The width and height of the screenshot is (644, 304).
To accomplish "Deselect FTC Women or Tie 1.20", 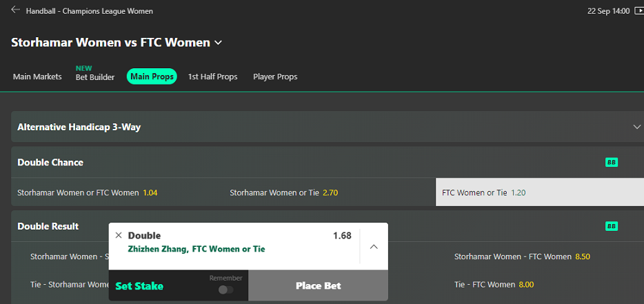I will click(x=540, y=192).
